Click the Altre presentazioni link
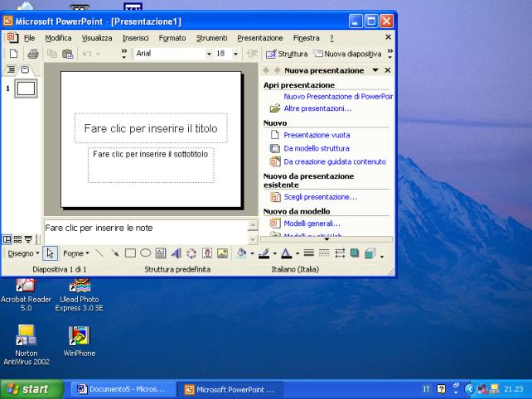Image resolution: width=532 pixels, height=399 pixels. 317,108
